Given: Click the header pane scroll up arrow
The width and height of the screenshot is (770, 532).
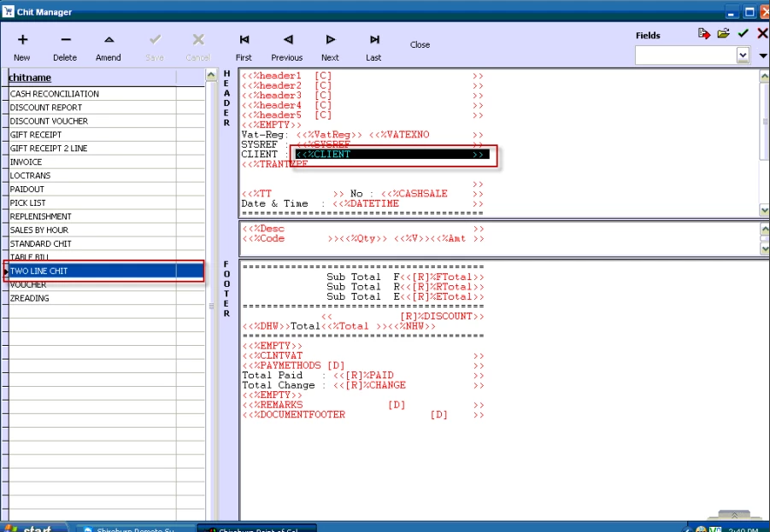Looking at the screenshot, I should pos(765,76).
